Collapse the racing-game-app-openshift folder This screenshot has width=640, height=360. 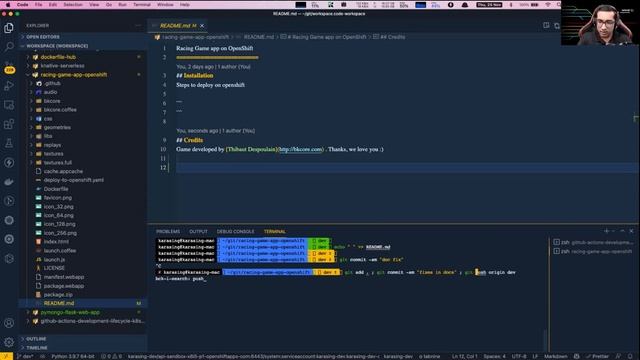tap(73, 75)
